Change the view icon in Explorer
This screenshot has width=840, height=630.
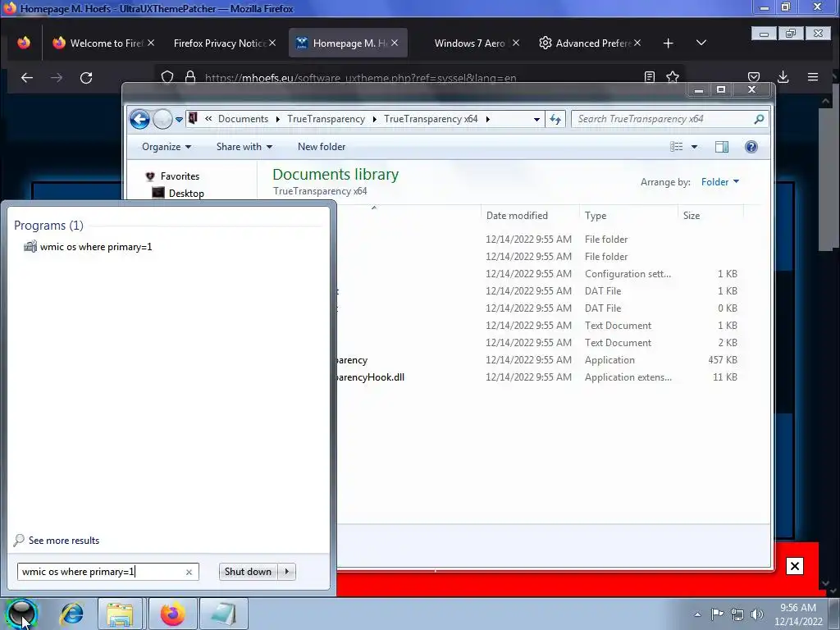pyautogui.click(x=677, y=147)
